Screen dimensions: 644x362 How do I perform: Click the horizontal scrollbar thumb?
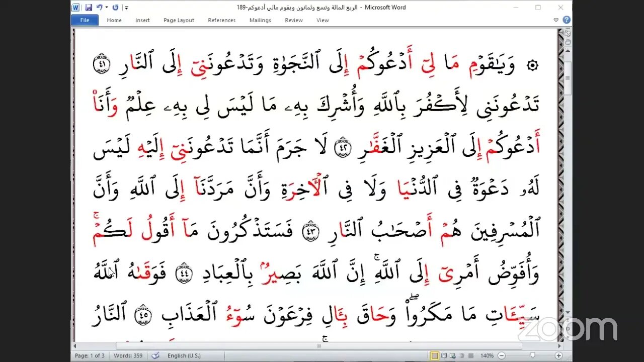[318, 346]
